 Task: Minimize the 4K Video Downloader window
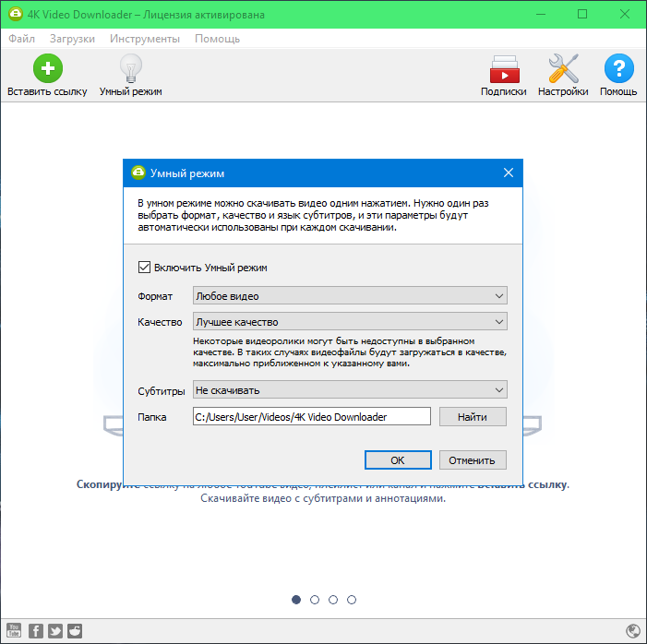(x=541, y=14)
